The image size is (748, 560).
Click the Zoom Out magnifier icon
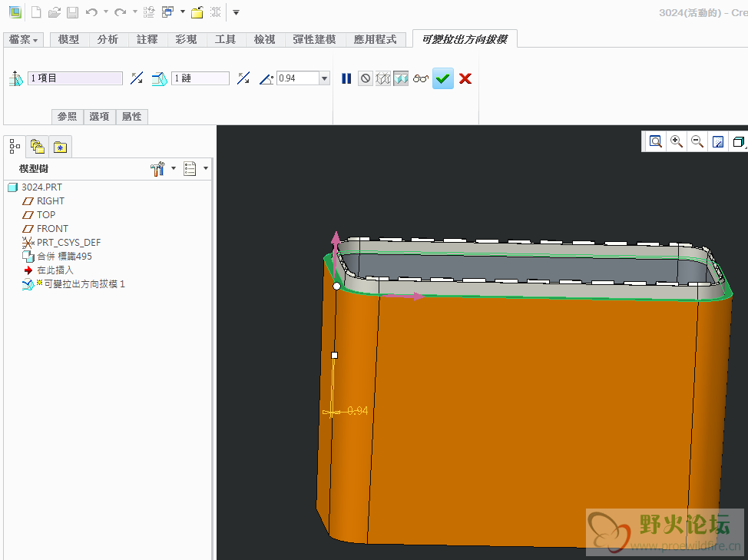pyautogui.click(x=697, y=141)
